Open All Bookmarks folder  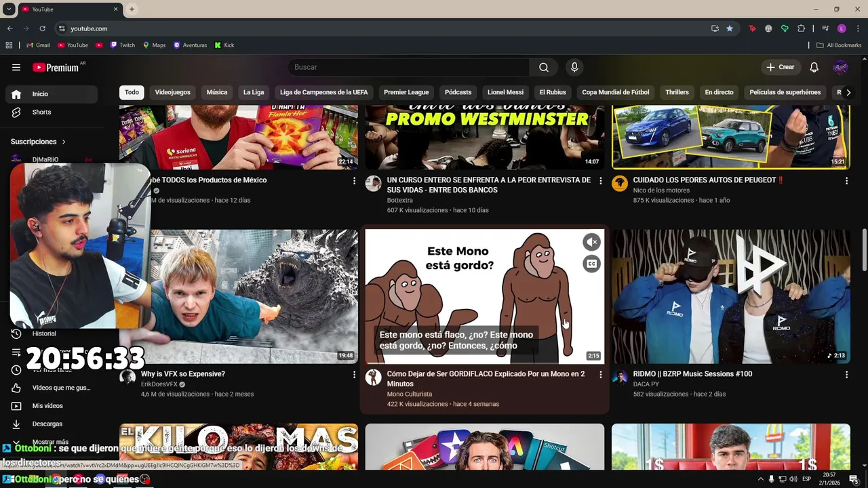pos(839,45)
